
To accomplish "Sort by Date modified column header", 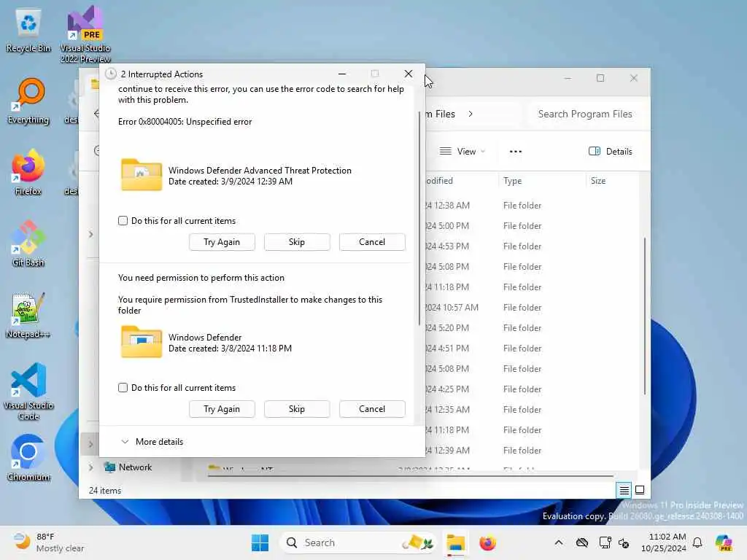I will (439, 181).
